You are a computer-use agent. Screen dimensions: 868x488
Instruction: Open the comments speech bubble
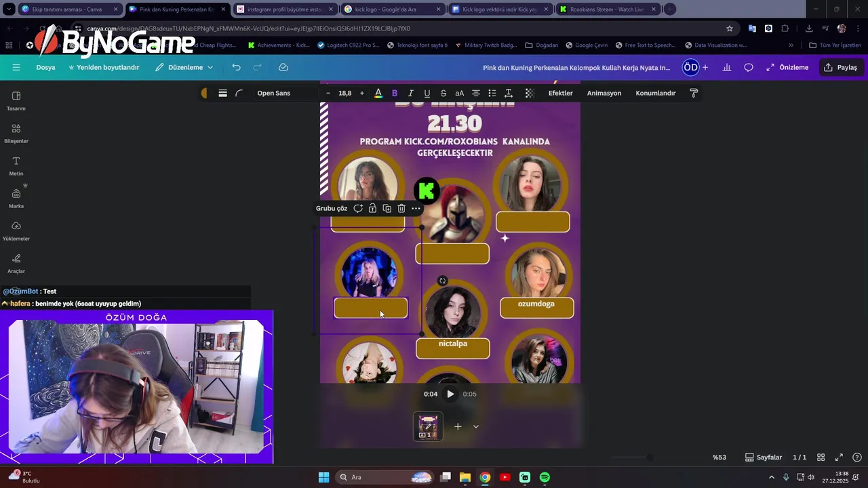(x=749, y=67)
